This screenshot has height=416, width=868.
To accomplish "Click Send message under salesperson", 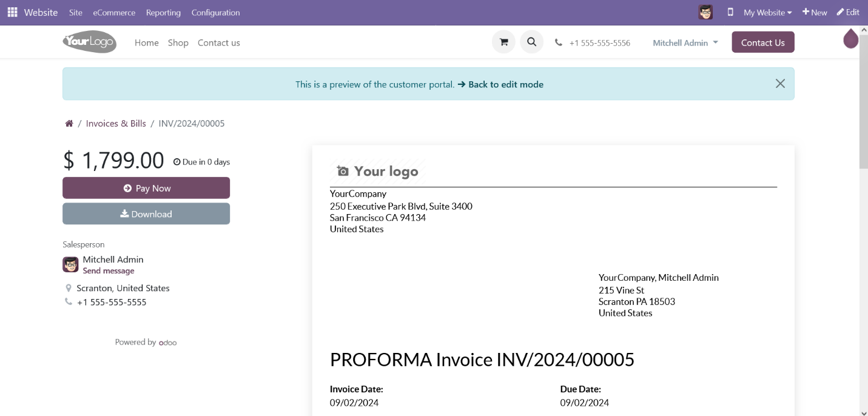I will click(109, 271).
